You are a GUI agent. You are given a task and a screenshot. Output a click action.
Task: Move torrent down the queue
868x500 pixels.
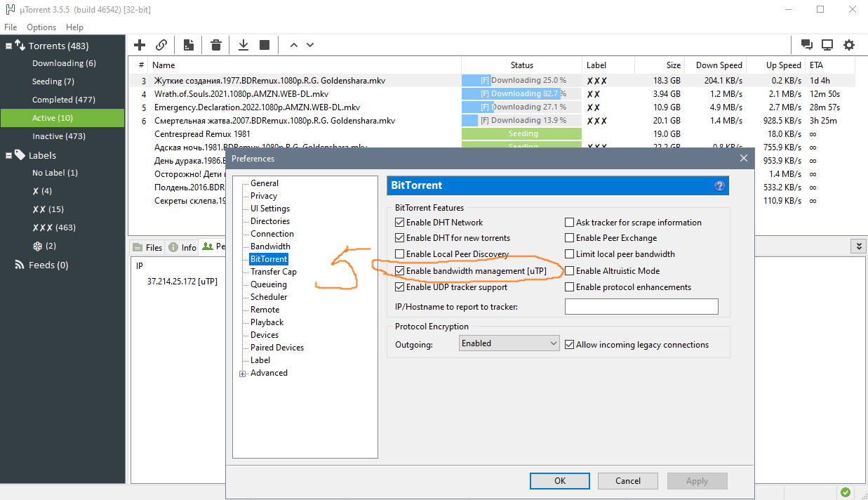[x=310, y=45]
